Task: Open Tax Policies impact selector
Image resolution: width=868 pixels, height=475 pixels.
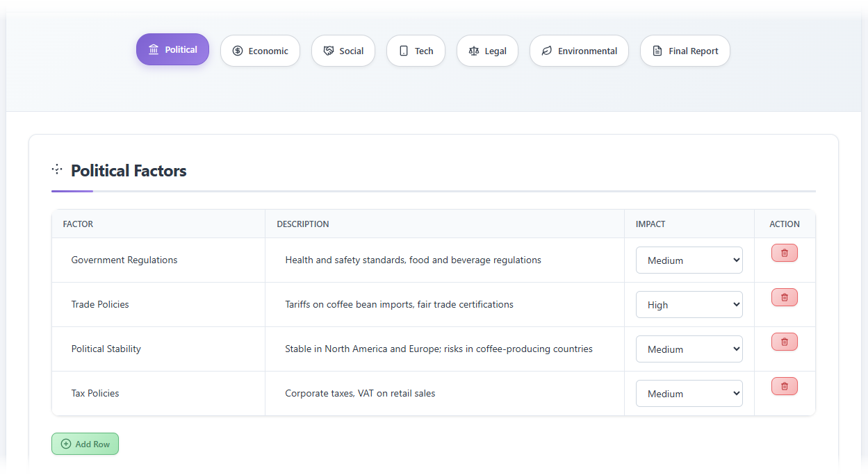Action: click(689, 394)
